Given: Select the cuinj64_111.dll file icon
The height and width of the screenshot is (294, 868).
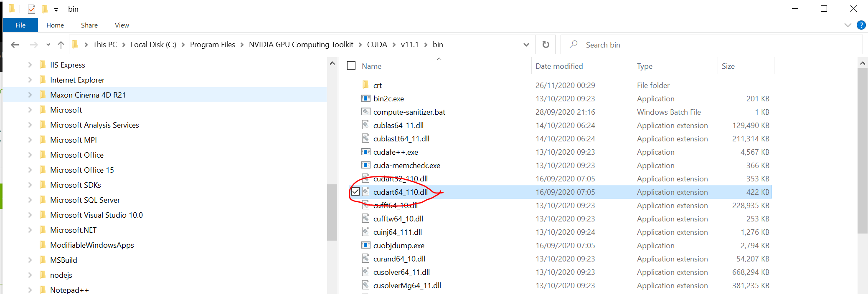Looking at the screenshot, I should [365, 232].
